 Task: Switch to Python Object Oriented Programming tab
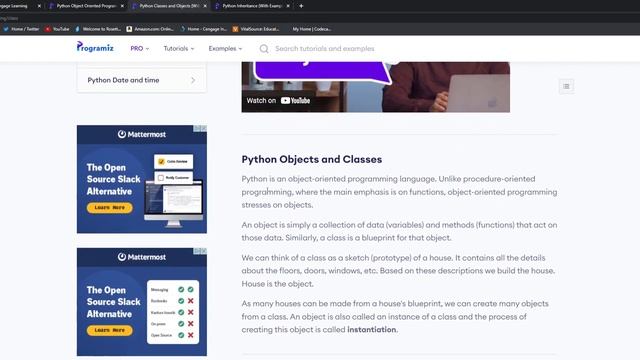pyautogui.click(x=86, y=6)
